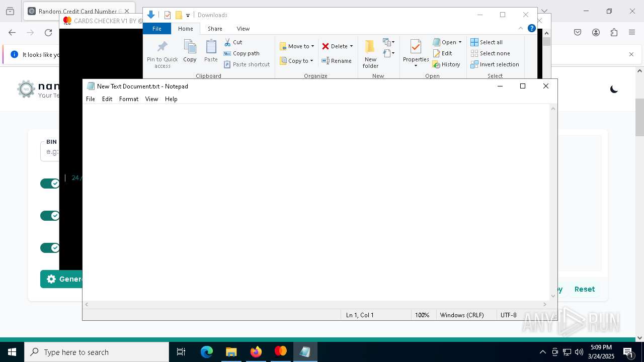Open Explorer File tab
This screenshot has width=644, height=362.
tap(157, 29)
